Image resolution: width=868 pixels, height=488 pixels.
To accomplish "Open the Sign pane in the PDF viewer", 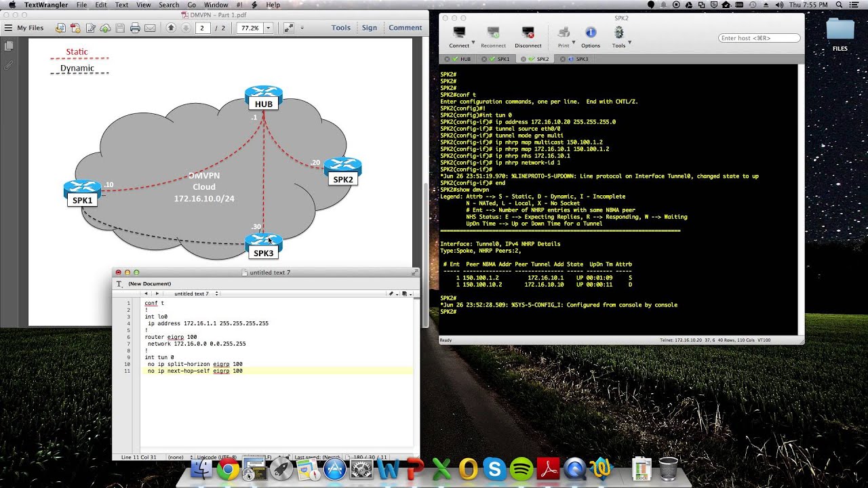I will click(x=370, y=28).
